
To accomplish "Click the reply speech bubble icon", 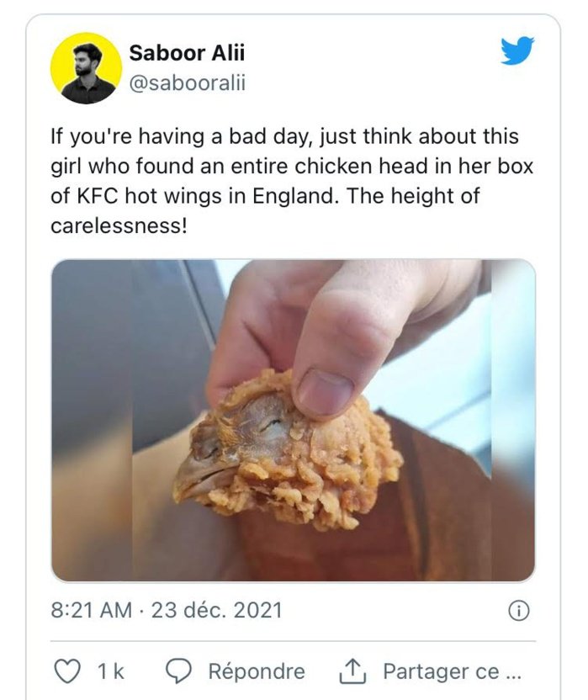I will pyautogui.click(x=178, y=671).
